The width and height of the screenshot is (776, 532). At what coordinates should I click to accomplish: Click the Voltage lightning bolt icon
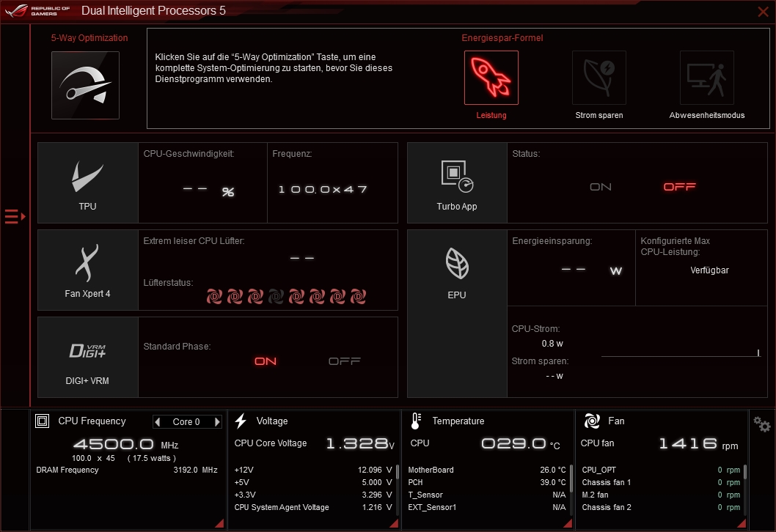(241, 421)
